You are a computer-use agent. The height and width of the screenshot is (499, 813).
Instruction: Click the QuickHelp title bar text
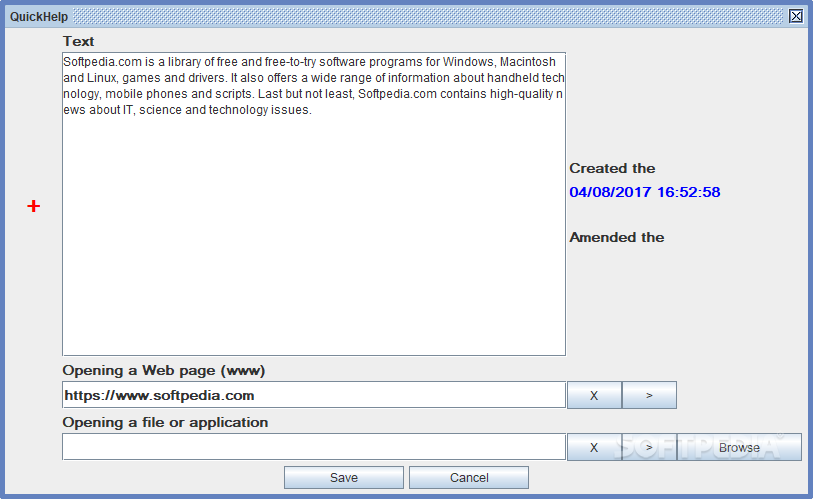[39, 17]
